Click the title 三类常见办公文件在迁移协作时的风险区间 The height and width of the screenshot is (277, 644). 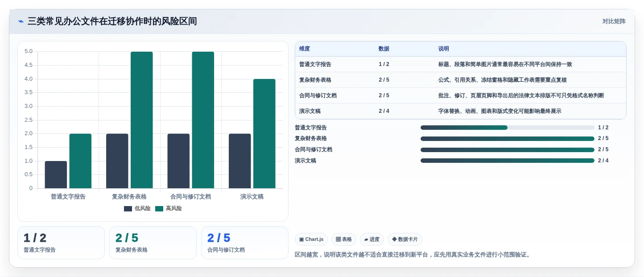[x=112, y=21]
